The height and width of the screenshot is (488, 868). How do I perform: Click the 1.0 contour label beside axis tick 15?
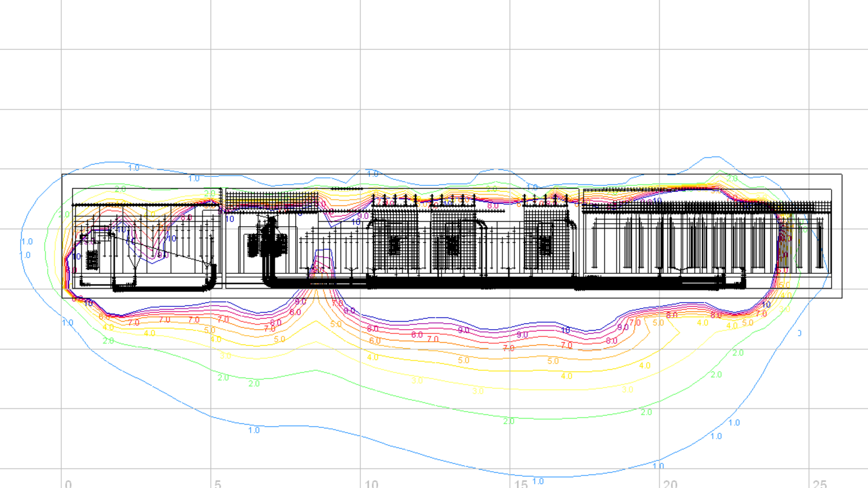tap(538, 481)
